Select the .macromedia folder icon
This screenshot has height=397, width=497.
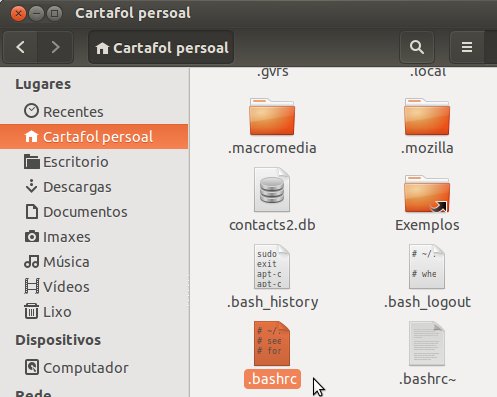coord(272,117)
